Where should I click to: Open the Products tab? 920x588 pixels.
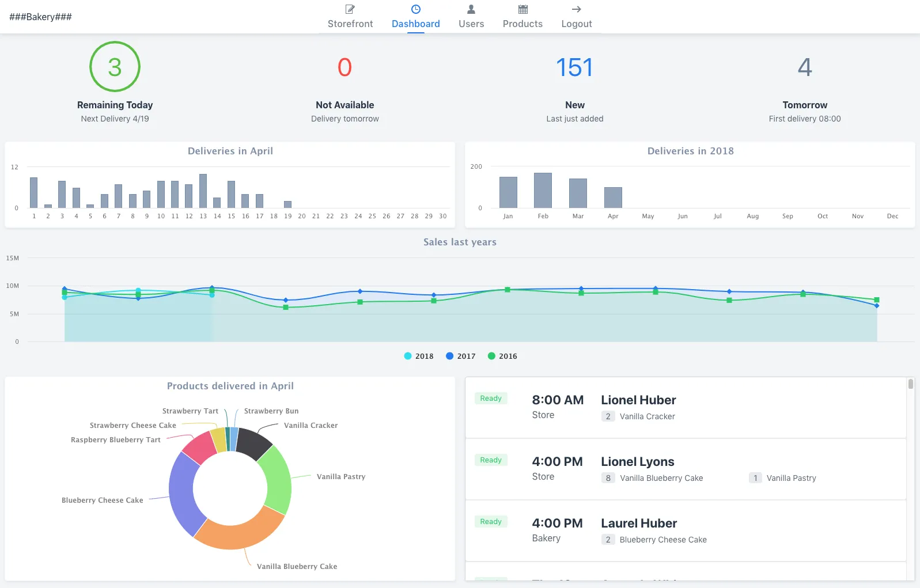pos(523,24)
